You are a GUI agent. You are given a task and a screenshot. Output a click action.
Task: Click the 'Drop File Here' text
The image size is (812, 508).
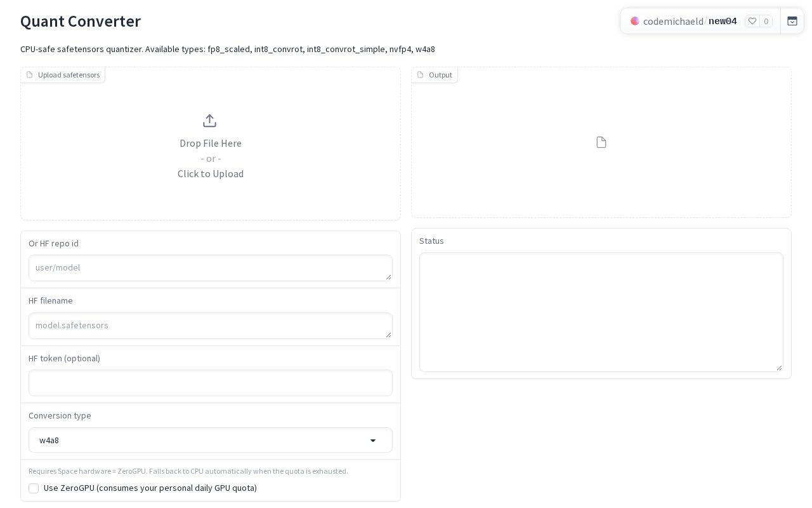[211, 143]
